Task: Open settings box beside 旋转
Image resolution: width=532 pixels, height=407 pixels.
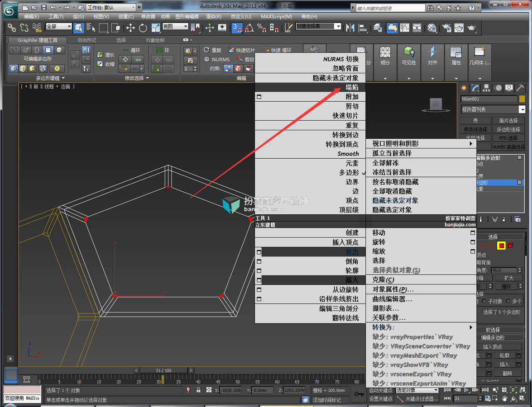Action: click(473, 242)
